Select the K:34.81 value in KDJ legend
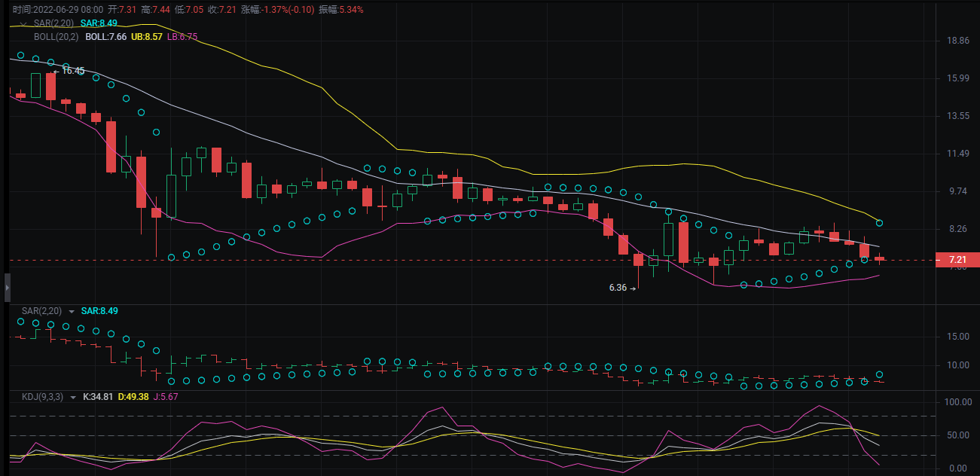This screenshot has height=476, width=980. click(98, 397)
